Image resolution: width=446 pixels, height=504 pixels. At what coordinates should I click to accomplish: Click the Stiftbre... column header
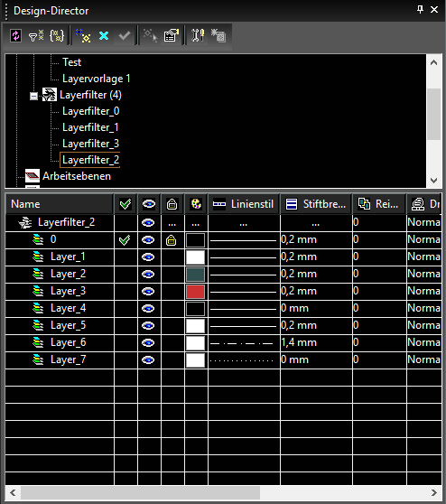[316, 204]
